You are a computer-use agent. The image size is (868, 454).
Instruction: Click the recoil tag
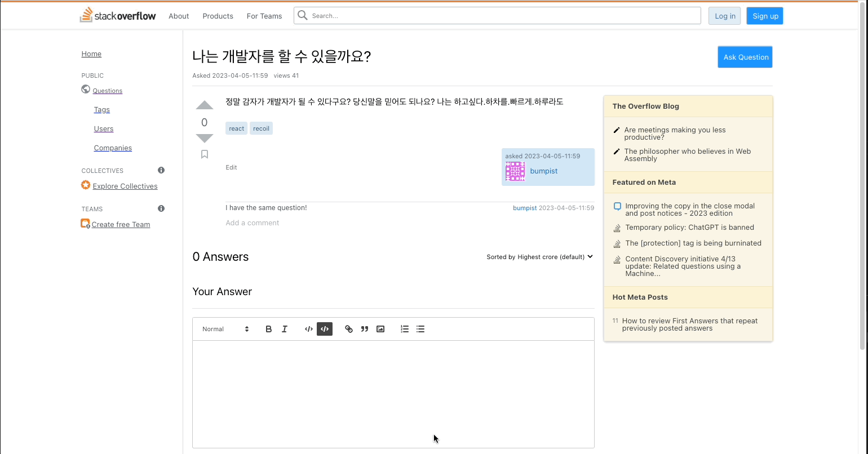tap(261, 128)
